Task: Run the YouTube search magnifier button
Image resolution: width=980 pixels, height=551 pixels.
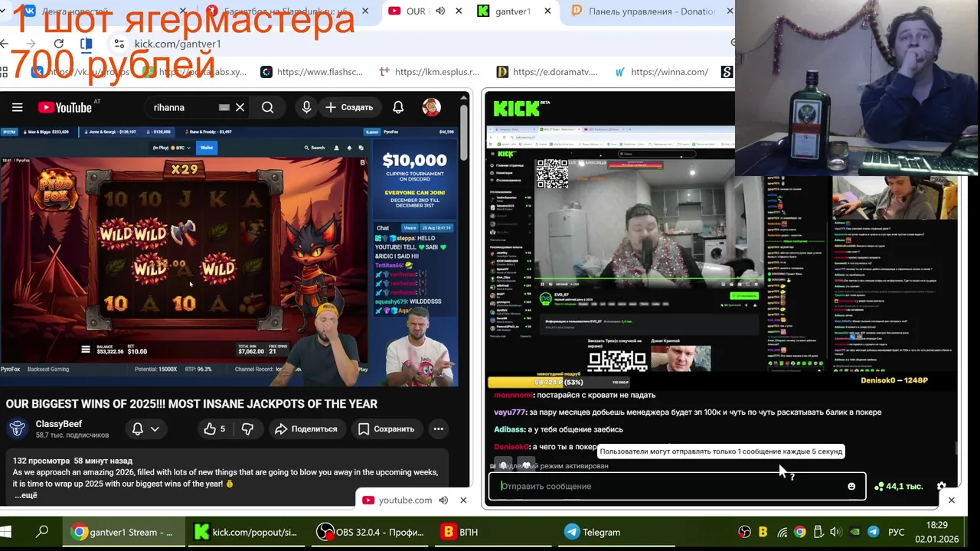Action: [x=268, y=108]
